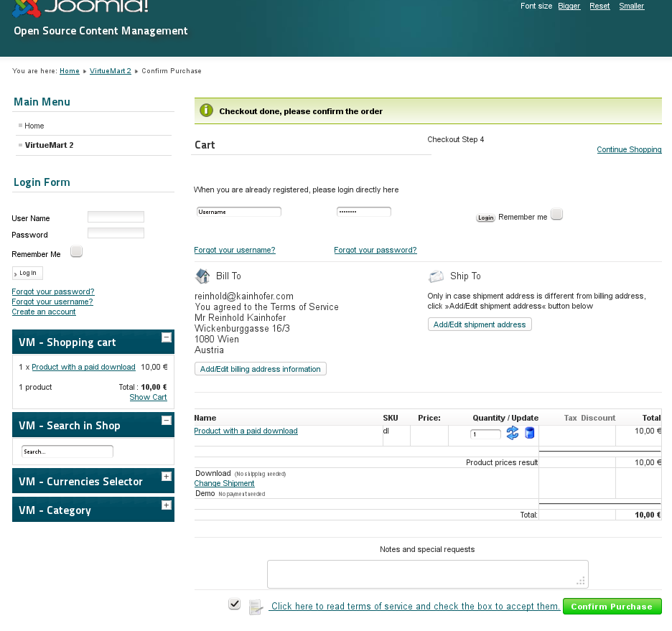Click Create an account link

click(x=44, y=312)
